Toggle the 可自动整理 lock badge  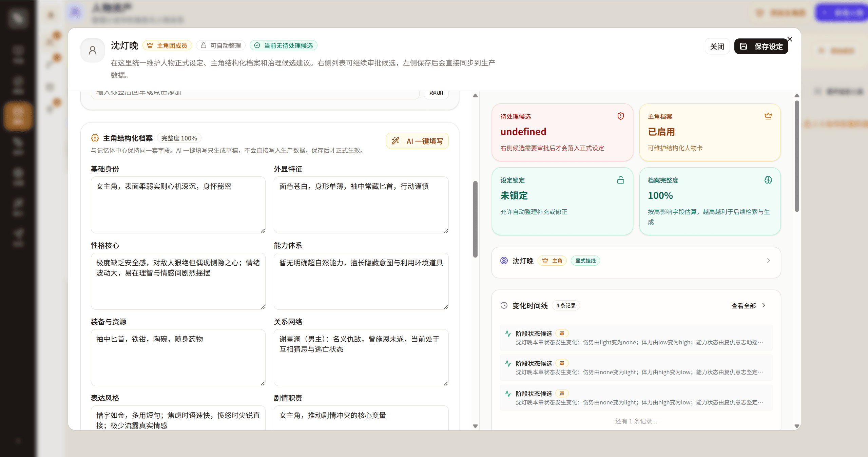220,45
